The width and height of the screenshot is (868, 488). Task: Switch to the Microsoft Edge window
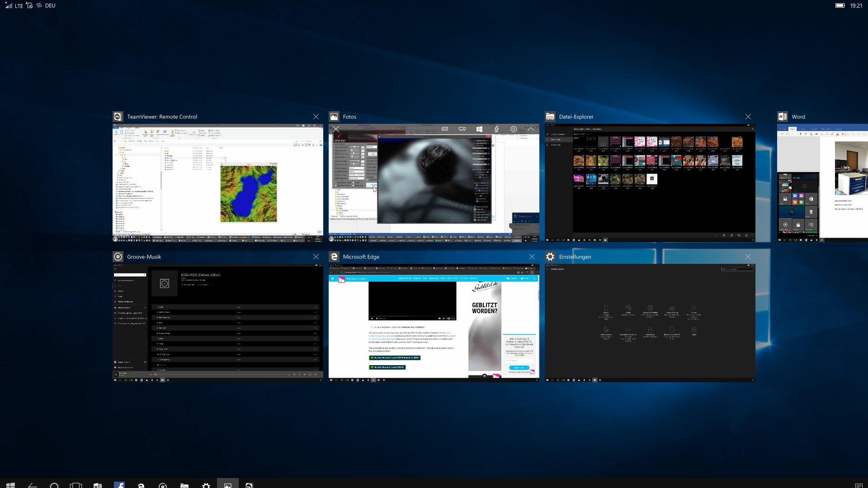click(434, 323)
